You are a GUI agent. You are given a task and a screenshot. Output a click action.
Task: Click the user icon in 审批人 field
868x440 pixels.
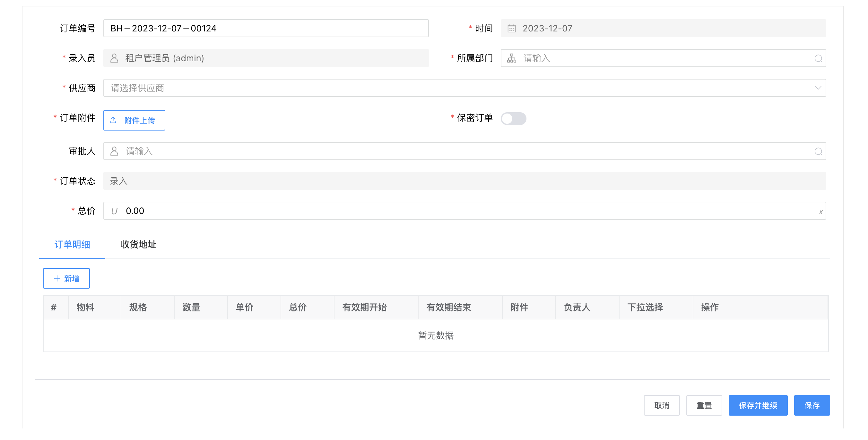click(114, 151)
